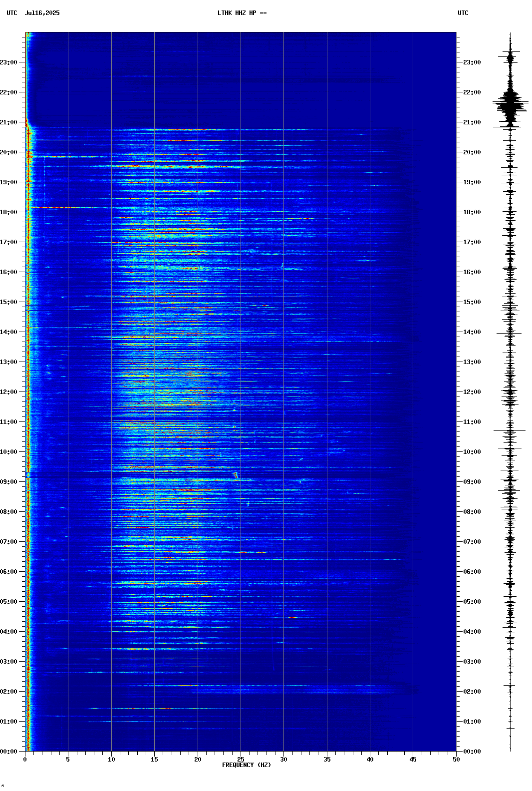Select 08:00 on the right time axis

point(472,512)
